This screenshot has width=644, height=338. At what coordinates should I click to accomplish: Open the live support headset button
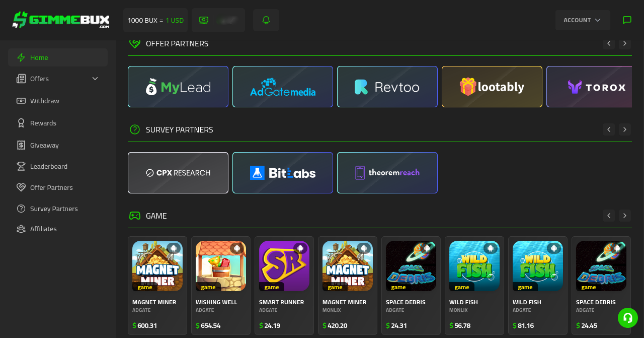[x=627, y=318]
